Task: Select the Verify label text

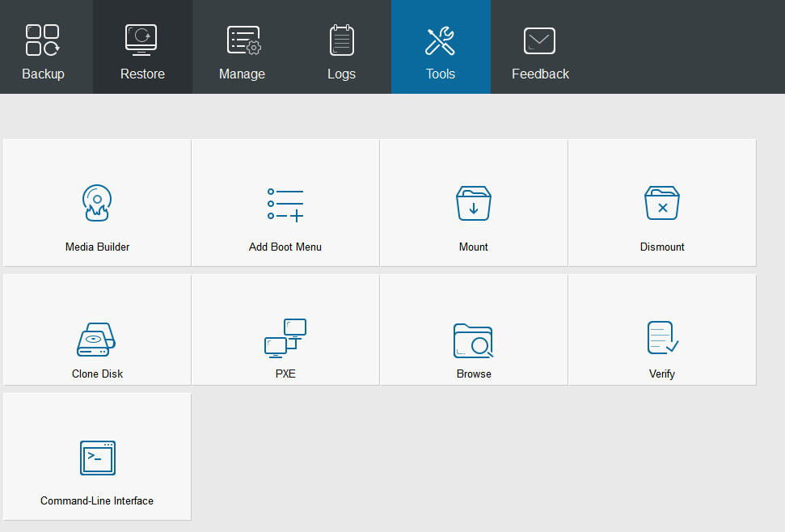Action: 662,374
